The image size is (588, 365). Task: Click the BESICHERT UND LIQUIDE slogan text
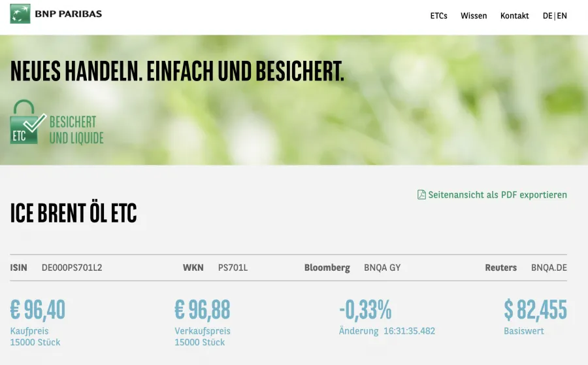point(76,130)
